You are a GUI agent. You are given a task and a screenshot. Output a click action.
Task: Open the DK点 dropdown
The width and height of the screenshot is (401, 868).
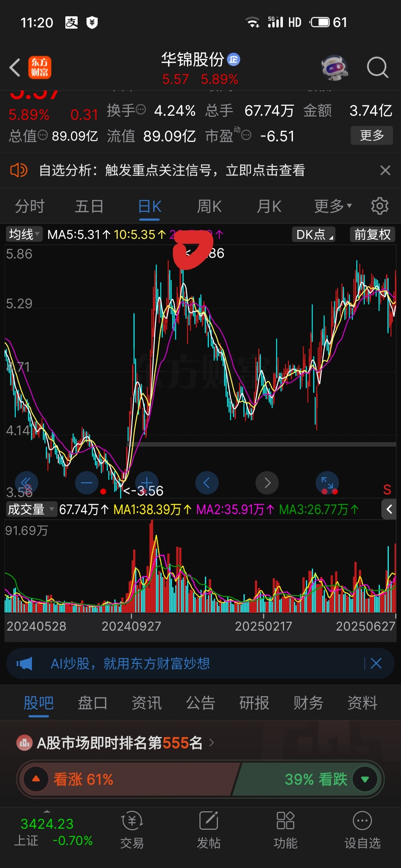(x=314, y=234)
